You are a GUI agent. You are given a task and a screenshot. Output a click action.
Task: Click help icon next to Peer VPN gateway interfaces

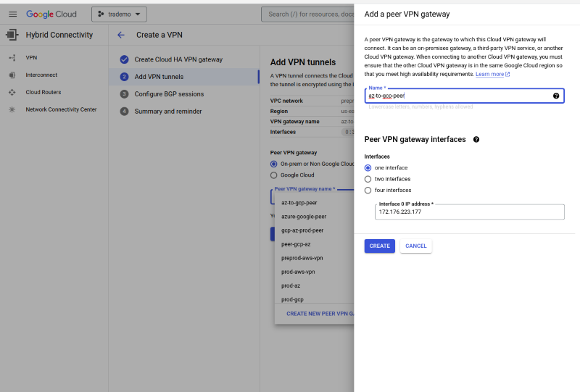coord(476,139)
